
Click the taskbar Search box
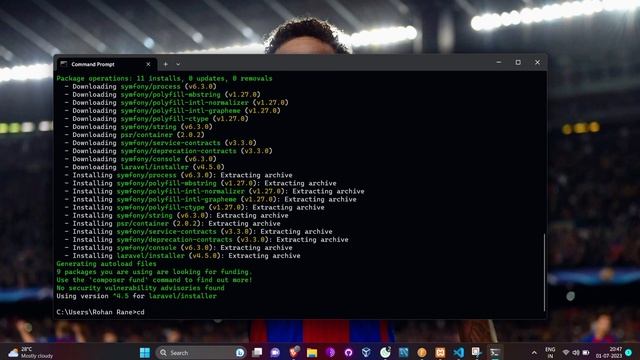pos(200,353)
